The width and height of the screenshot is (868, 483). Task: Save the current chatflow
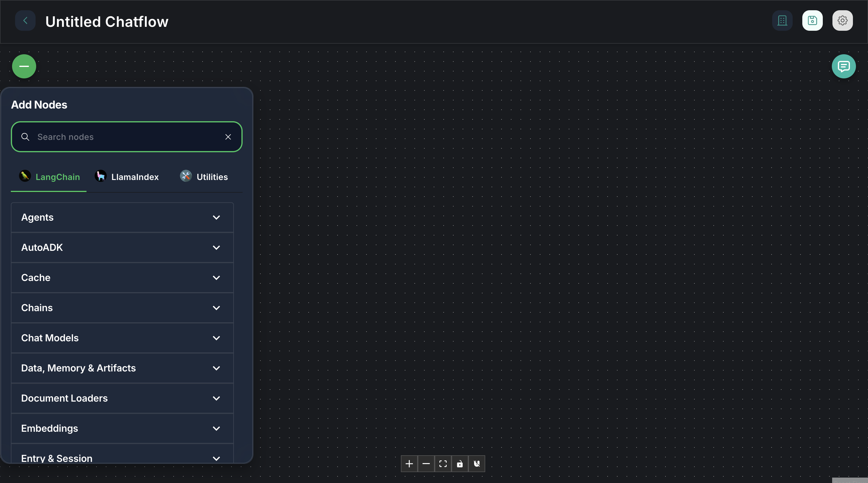(x=812, y=21)
